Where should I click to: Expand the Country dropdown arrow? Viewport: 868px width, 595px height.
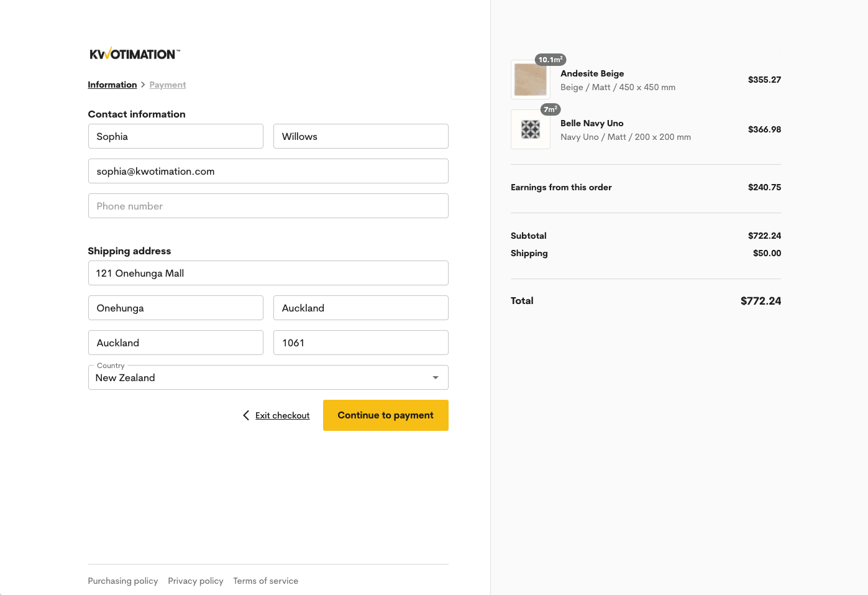(x=436, y=377)
